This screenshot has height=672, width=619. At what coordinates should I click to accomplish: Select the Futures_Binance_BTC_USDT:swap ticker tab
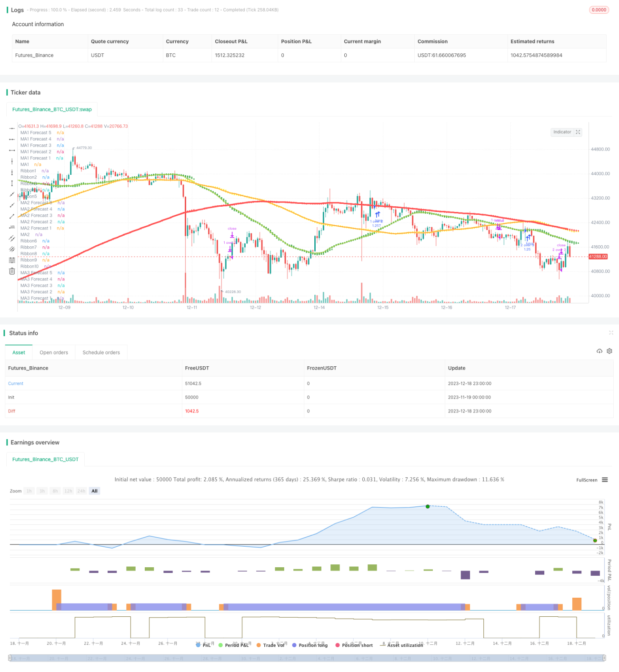click(52, 109)
